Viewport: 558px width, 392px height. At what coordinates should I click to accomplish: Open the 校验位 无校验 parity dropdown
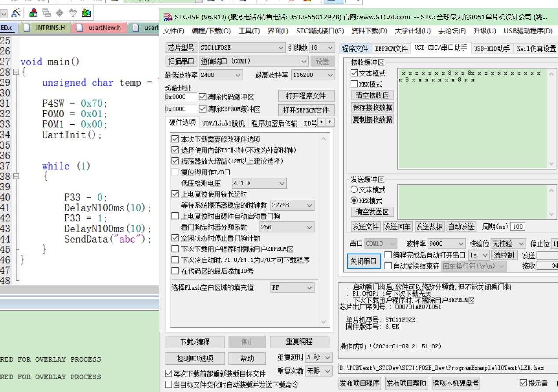point(508,243)
